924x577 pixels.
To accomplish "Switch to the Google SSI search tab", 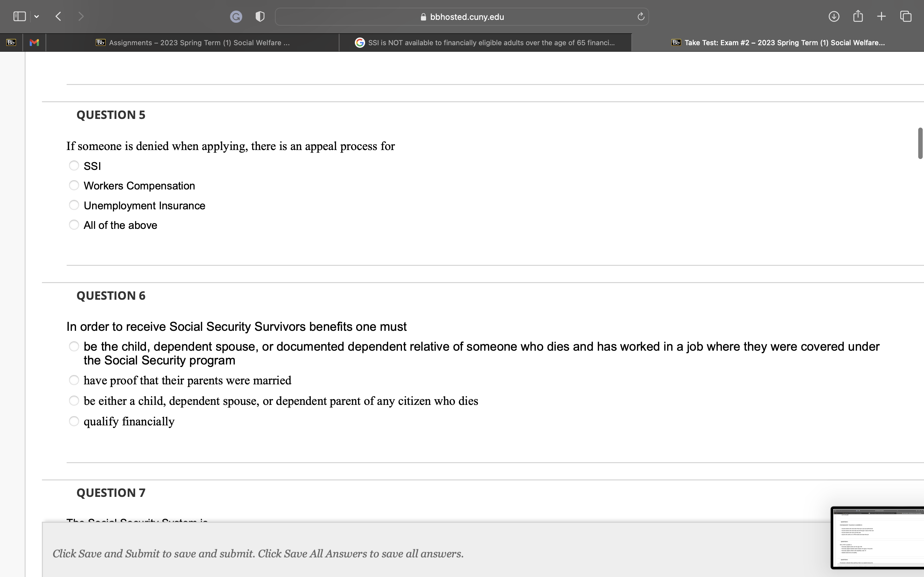I will tap(485, 42).
